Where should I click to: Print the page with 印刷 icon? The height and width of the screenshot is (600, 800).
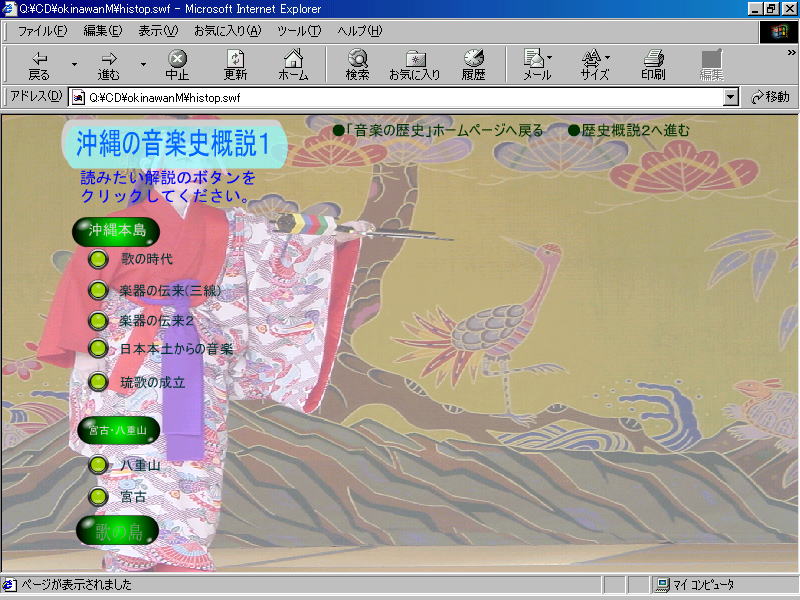pyautogui.click(x=653, y=65)
